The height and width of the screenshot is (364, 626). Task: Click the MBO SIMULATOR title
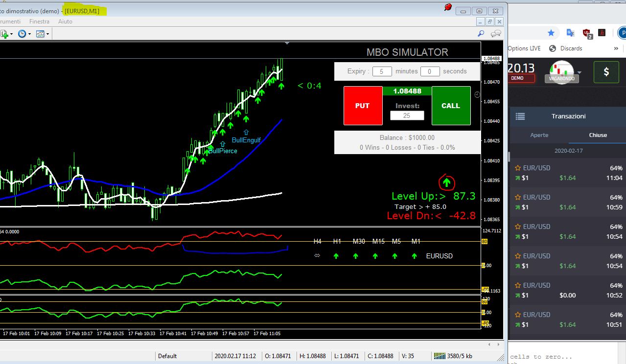pos(407,52)
